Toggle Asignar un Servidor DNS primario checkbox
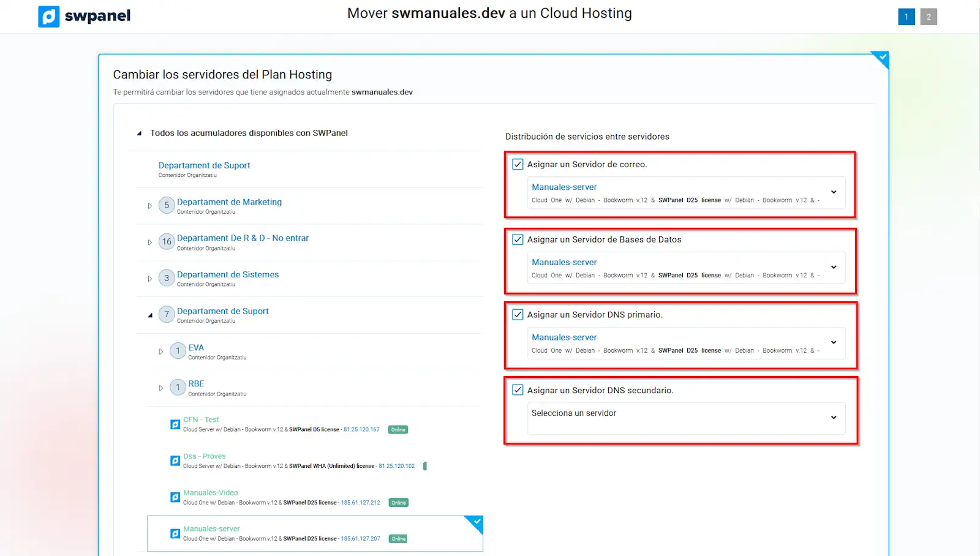 518,315
